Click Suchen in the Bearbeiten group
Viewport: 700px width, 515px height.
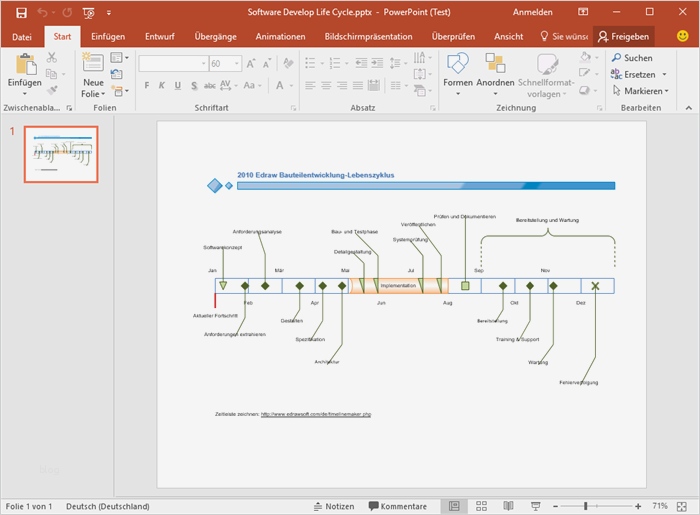pyautogui.click(x=631, y=58)
